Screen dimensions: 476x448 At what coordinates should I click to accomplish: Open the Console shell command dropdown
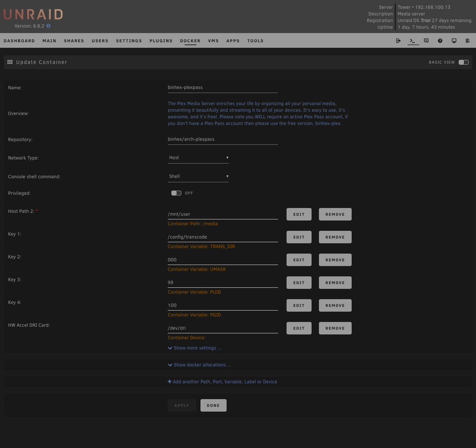[198, 176]
